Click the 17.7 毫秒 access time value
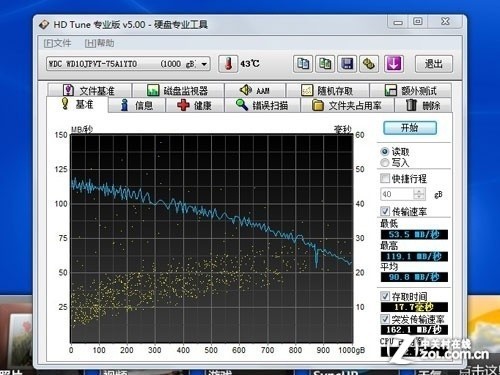Image resolution: width=500 pixels, height=375 pixels. click(414, 307)
